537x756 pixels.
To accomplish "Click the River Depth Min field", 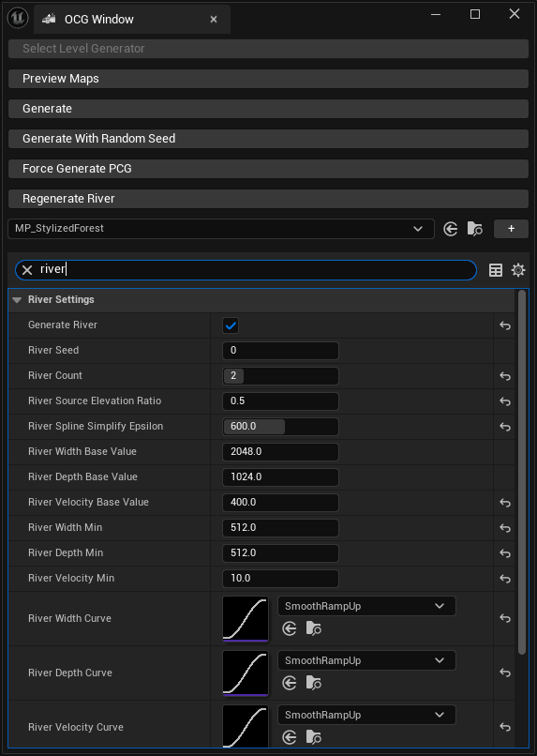I will (x=280, y=553).
